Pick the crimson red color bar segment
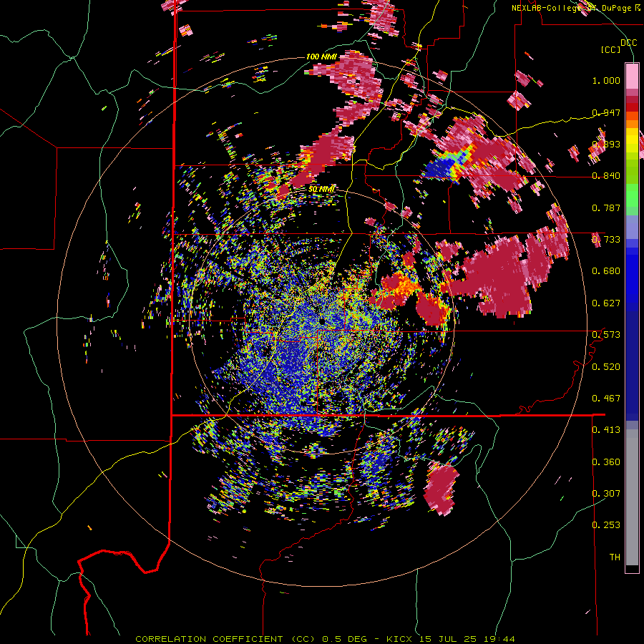The height and width of the screenshot is (644, 644). tap(632, 99)
